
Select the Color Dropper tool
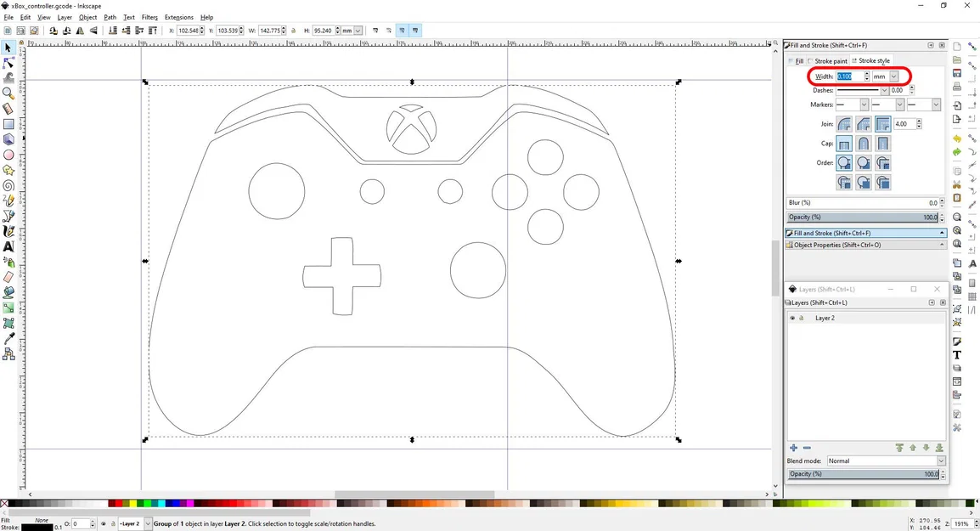[x=8, y=338]
